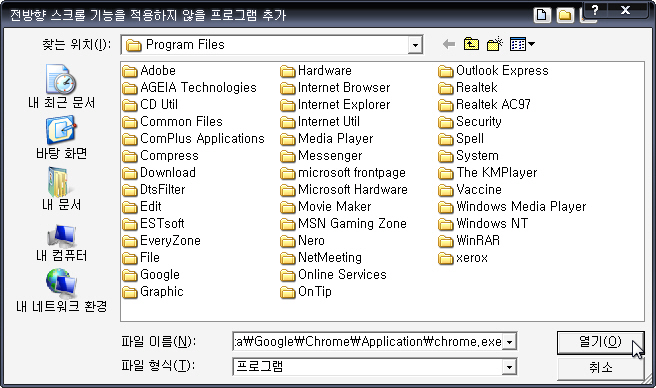Select the Compress folder

click(x=161, y=156)
